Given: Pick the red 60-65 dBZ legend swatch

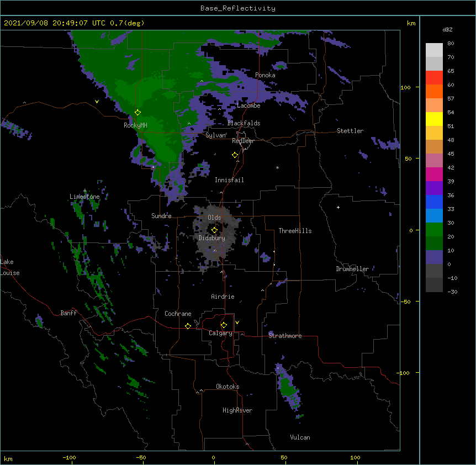Looking at the screenshot, I should [434, 78].
